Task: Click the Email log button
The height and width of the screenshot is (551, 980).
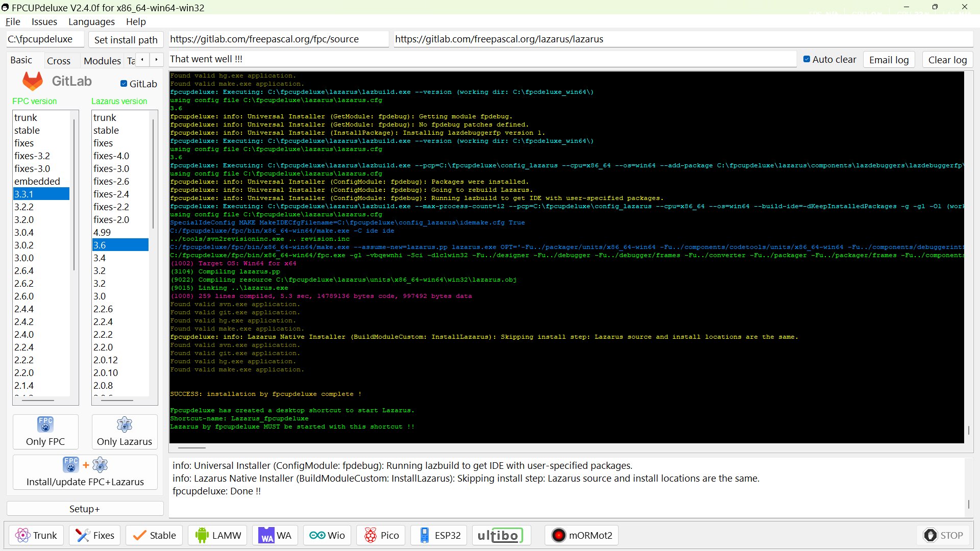Action: pos(889,60)
